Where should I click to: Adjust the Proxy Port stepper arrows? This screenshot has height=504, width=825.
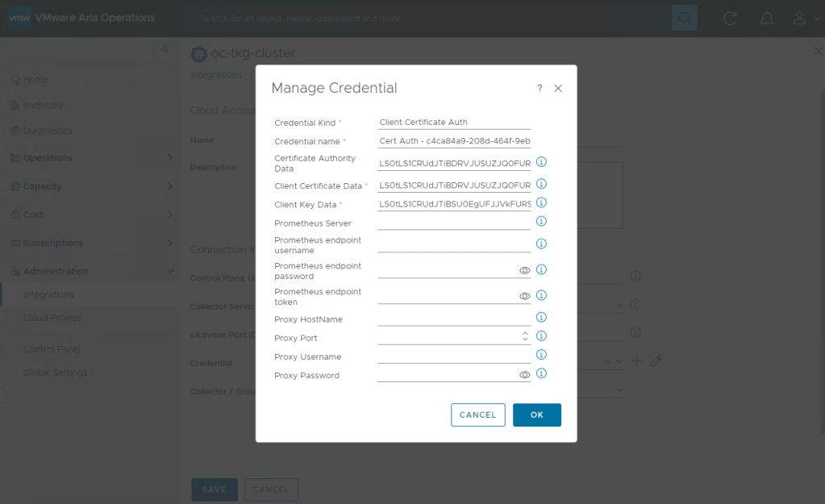[x=525, y=336]
